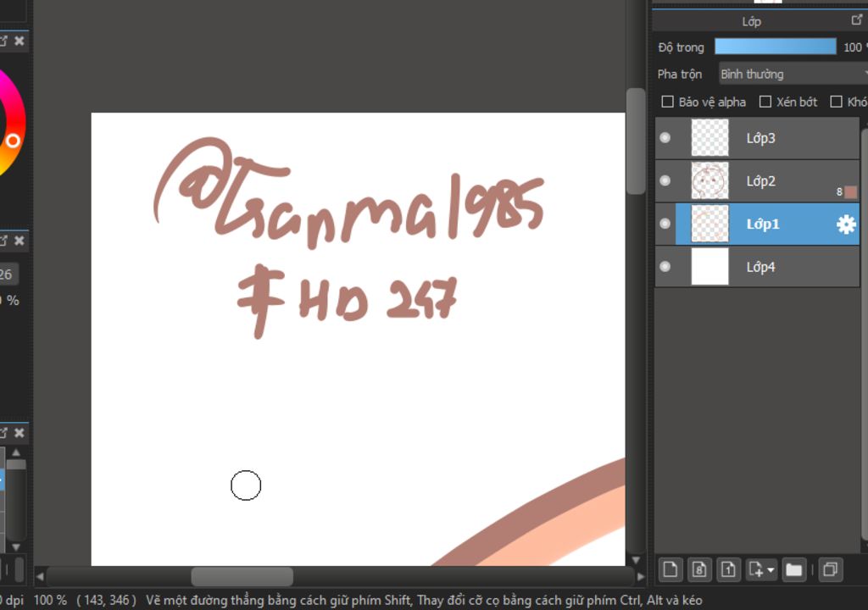
Task: Enable the Xén bớt clipping checkbox
Action: point(765,102)
